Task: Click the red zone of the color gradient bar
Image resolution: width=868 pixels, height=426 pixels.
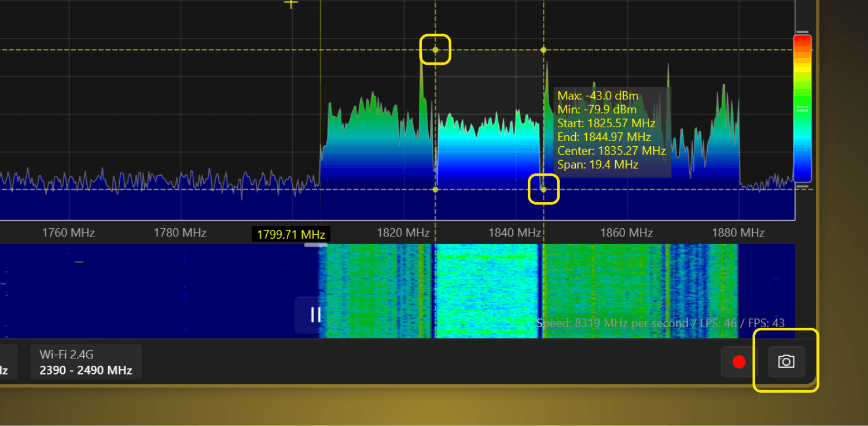Action: point(802,40)
